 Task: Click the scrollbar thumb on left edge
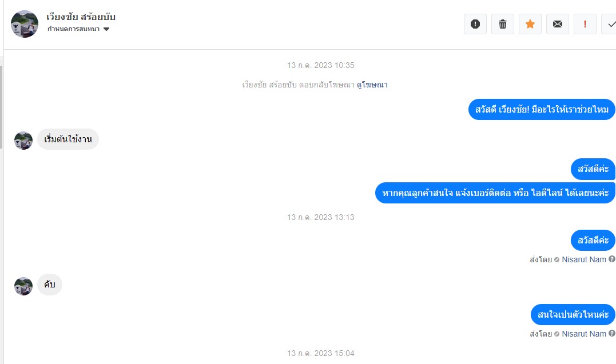coord(1,107)
